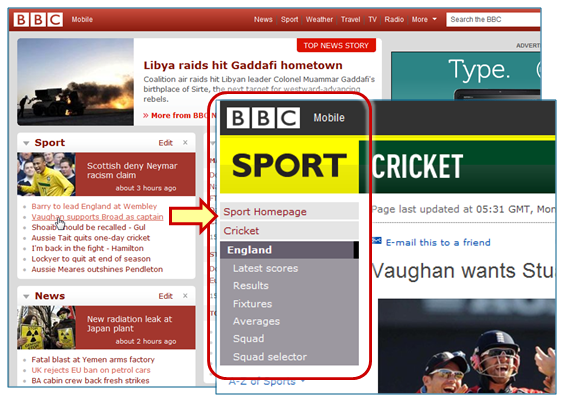
Task: Click Edit on the Sport panel
Action: [165, 143]
